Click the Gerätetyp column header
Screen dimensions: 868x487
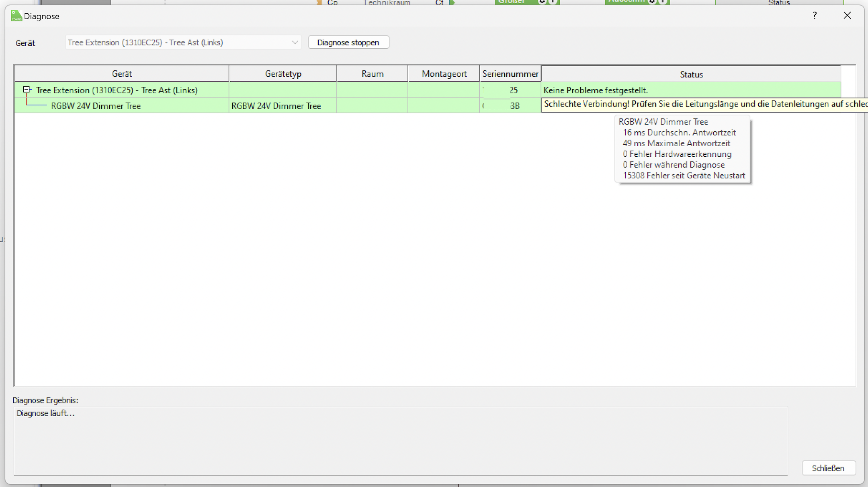(x=283, y=74)
